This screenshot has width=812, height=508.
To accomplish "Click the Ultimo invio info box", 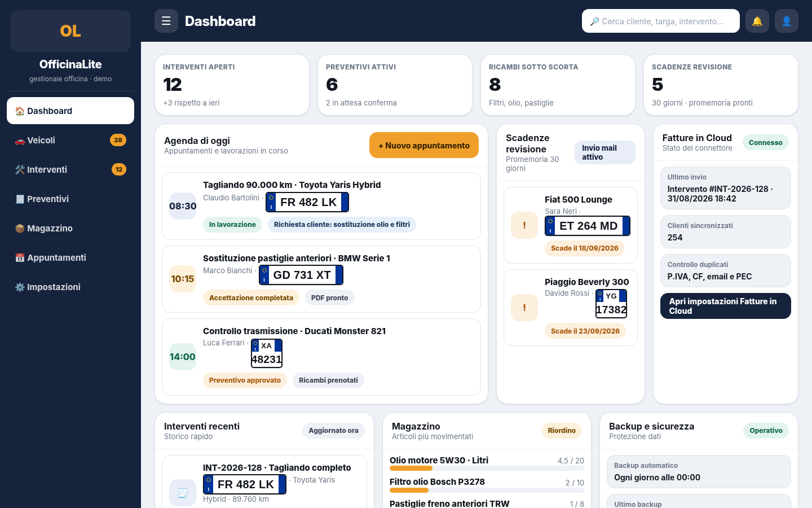I will 726,188.
